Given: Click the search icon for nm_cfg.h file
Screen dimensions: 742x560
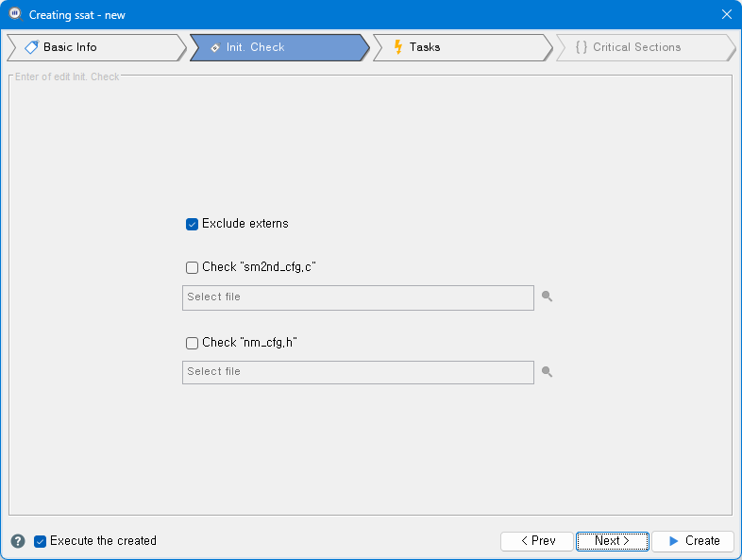Looking at the screenshot, I should pos(547,372).
